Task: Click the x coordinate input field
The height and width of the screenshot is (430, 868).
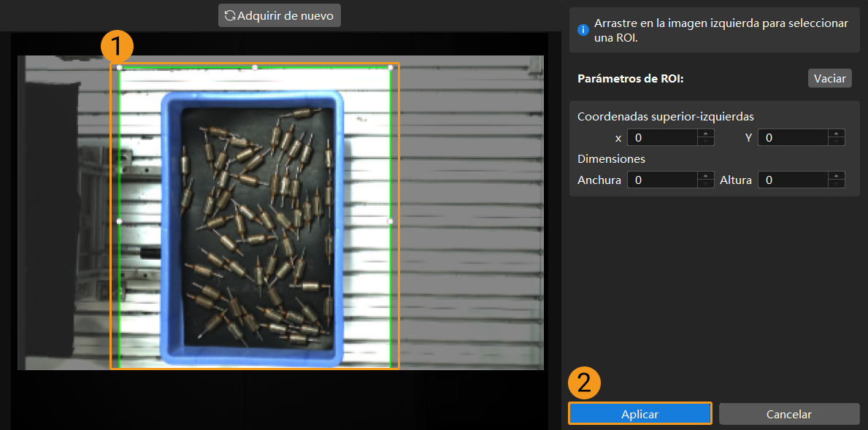Action: 662,137
